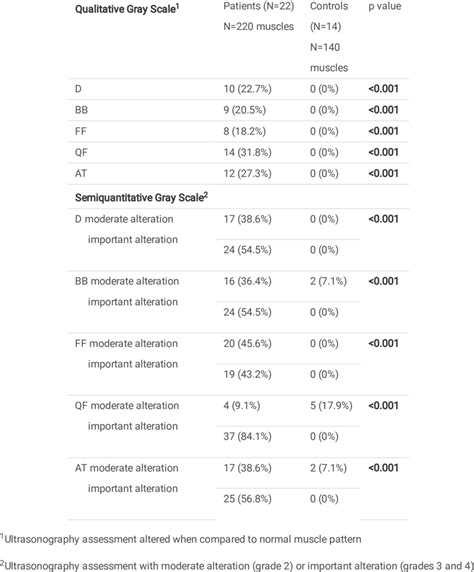The width and height of the screenshot is (474, 572).
Task: Select the 20 (45.6%) cell
Action: (x=247, y=343)
